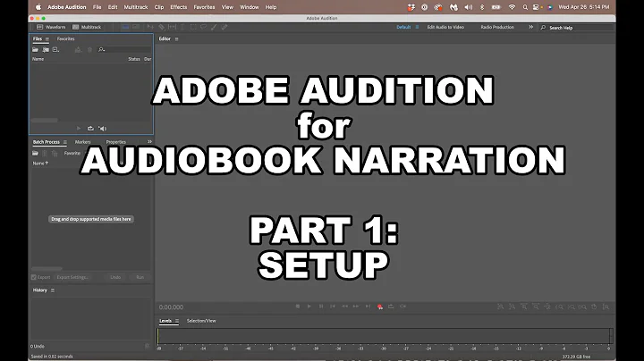Click the play preview button in Files panel
The height and width of the screenshot is (361, 644).
pyautogui.click(x=79, y=129)
